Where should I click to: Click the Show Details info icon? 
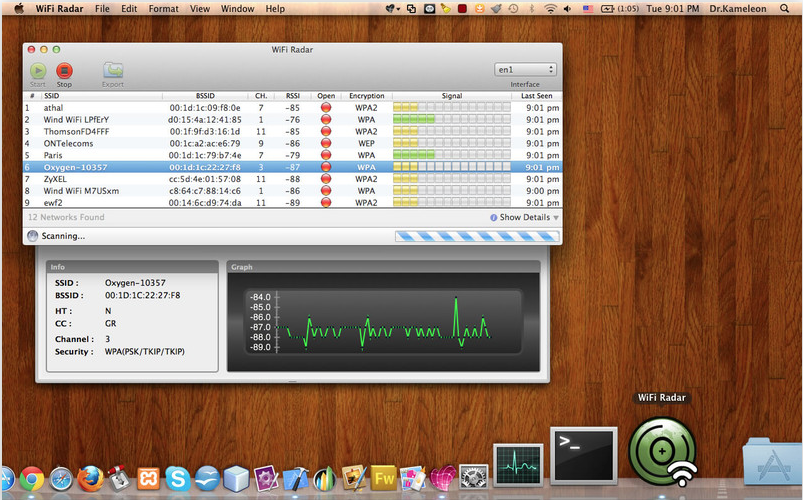[494, 218]
